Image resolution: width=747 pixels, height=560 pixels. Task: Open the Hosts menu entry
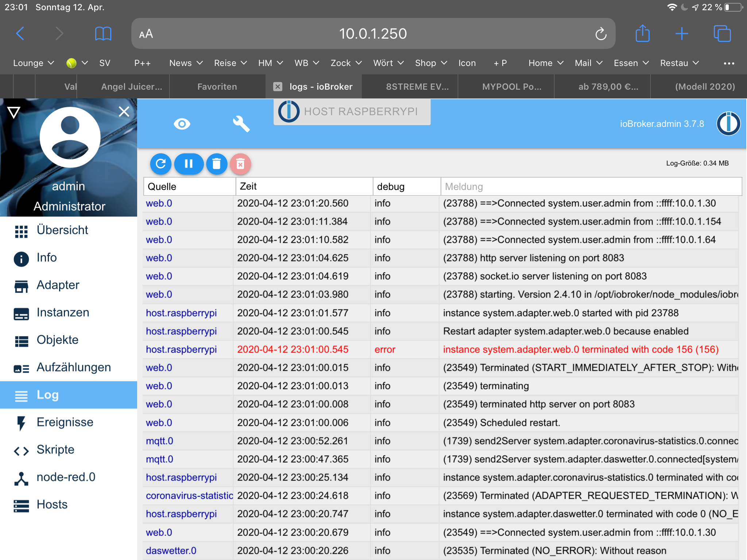pos(52,505)
